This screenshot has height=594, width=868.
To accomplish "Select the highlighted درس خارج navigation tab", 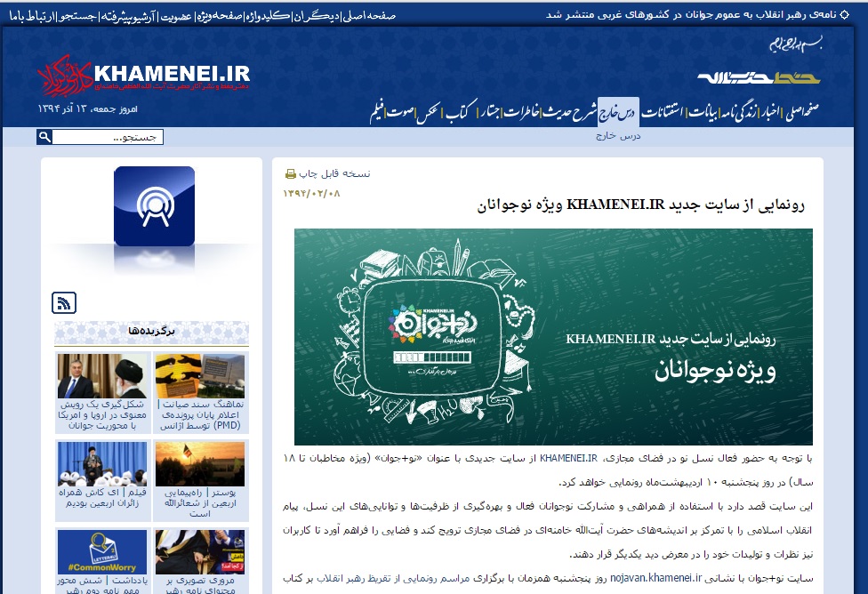I will tap(618, 112).
